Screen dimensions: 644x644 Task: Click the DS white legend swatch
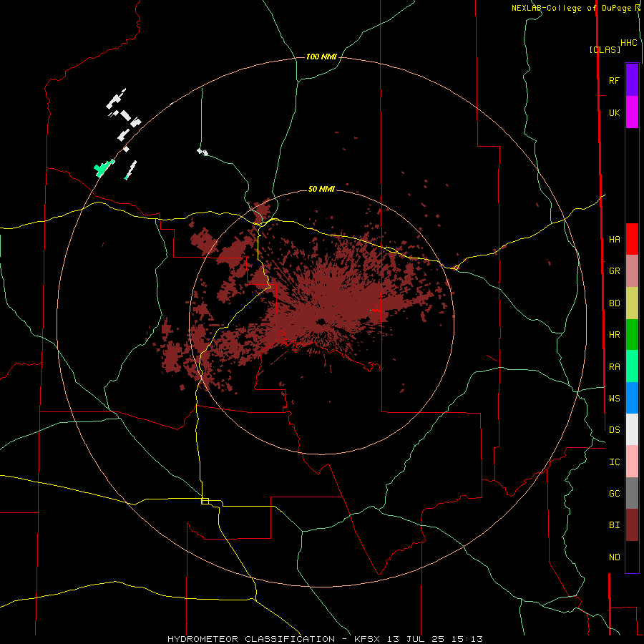(x=632, y=429)
